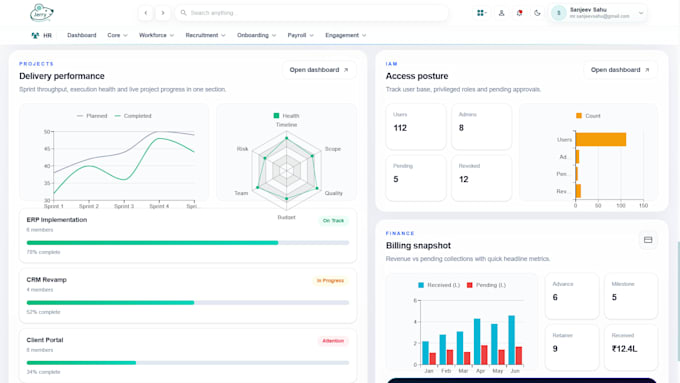
Task: Select the Admins 8 stat card
Action: (x=481, y=127)
